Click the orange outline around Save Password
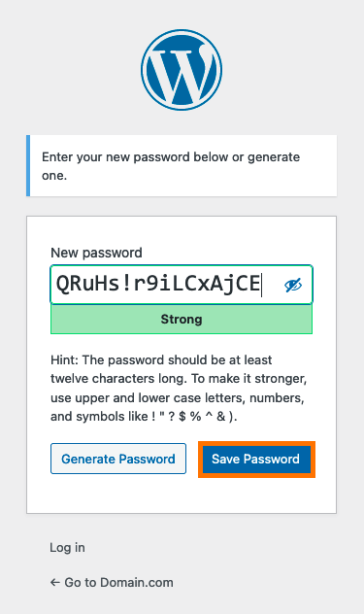Image resolution: width=364 pixels, height=614 pixels. tap(257, 443)
